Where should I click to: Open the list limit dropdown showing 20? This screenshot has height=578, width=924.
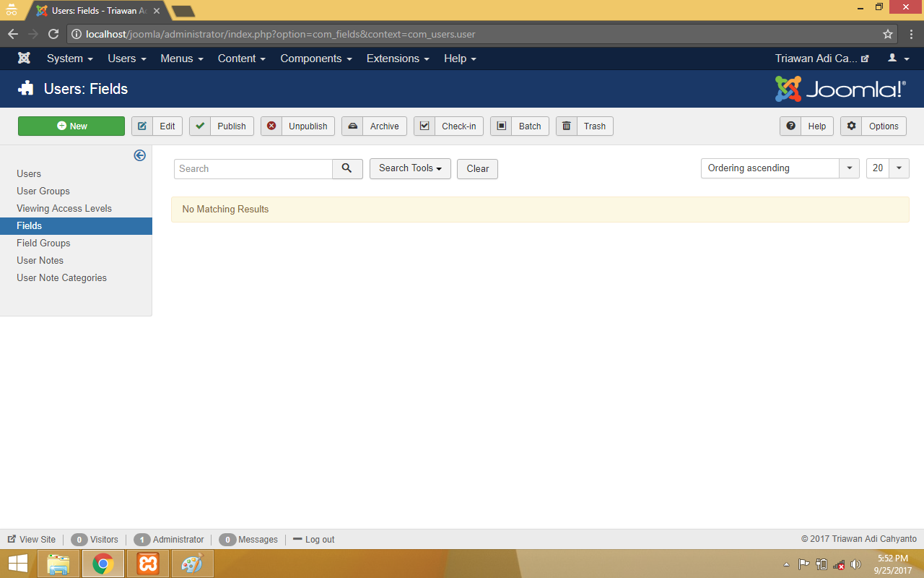(x=887, y=168)
